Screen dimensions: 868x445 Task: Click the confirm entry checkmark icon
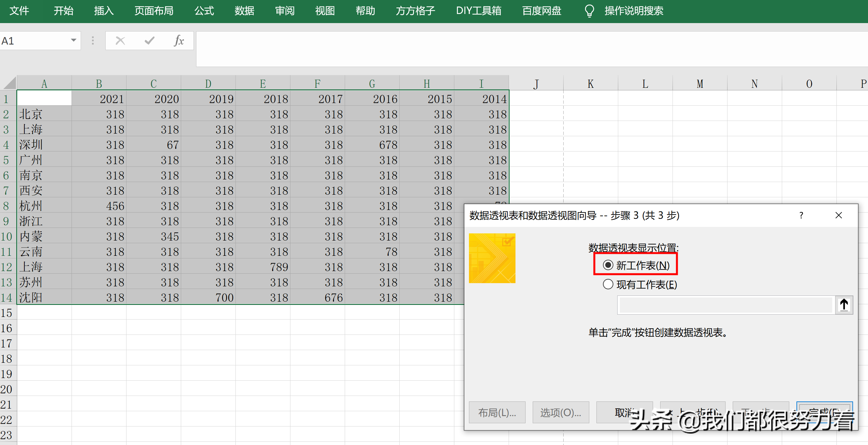pos(149,41)
